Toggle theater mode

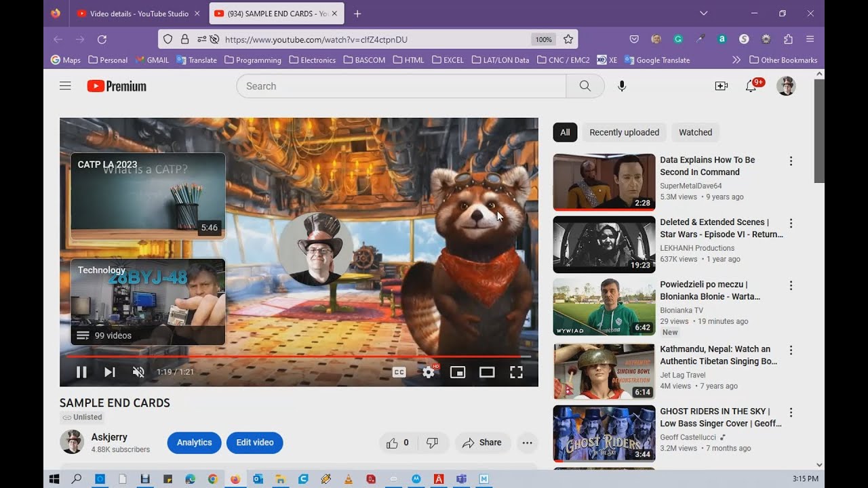(487, 372)
